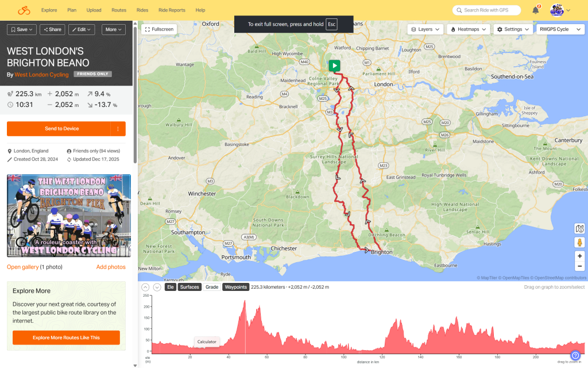Zoom out on the map
This screenshot has height=368, width=588.
[579, 266]
